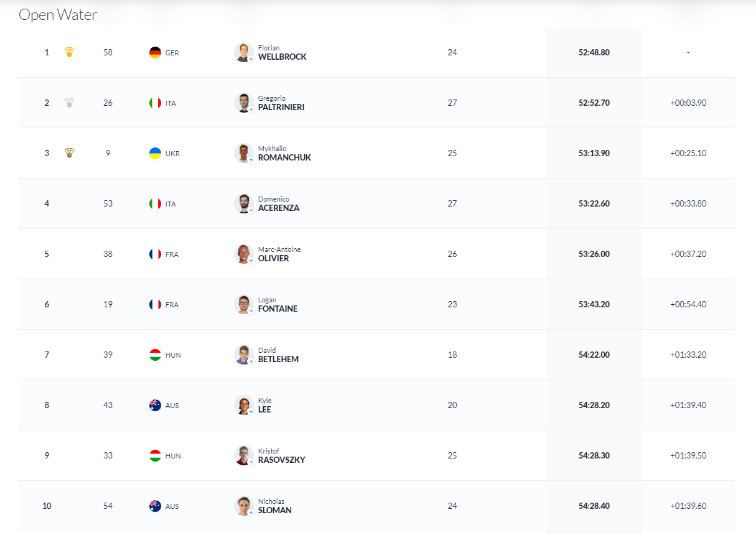The height and width of the screenshot is (535, 756).
Task: Click the bronze medal icon for rank 3
Action: tap(69, 153)
